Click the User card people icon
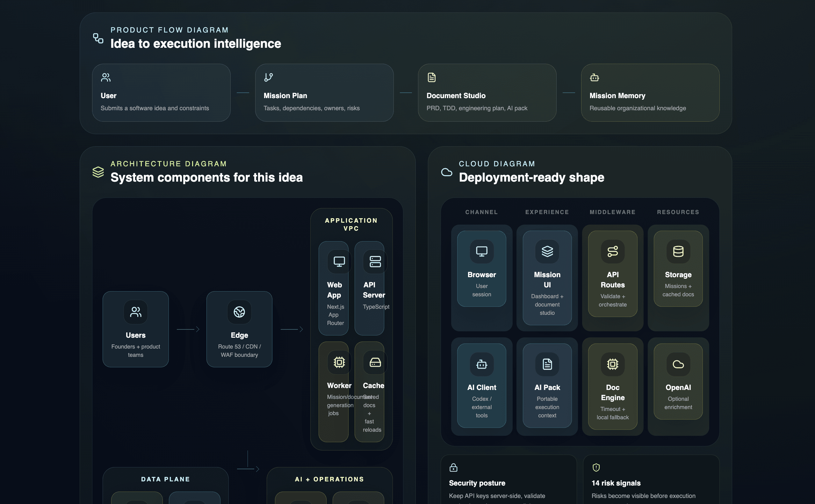The image size is (815, 504). click(x=106, y=77)
